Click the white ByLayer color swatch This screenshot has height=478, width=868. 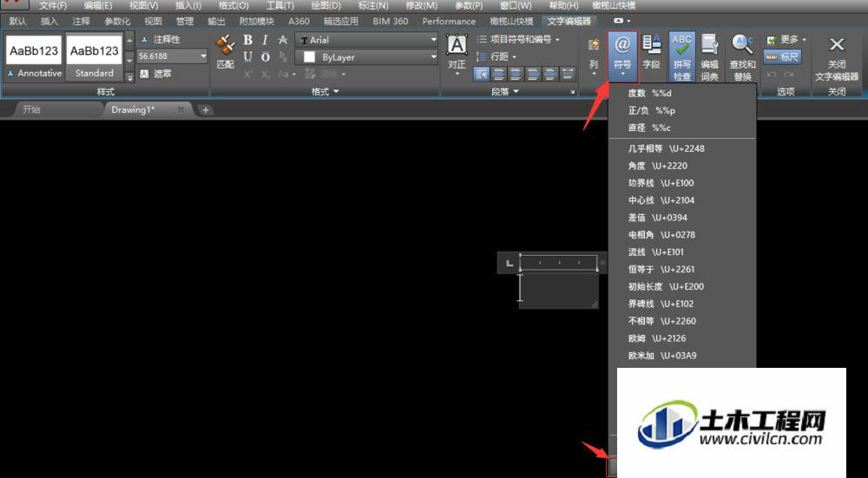point(310,57)
